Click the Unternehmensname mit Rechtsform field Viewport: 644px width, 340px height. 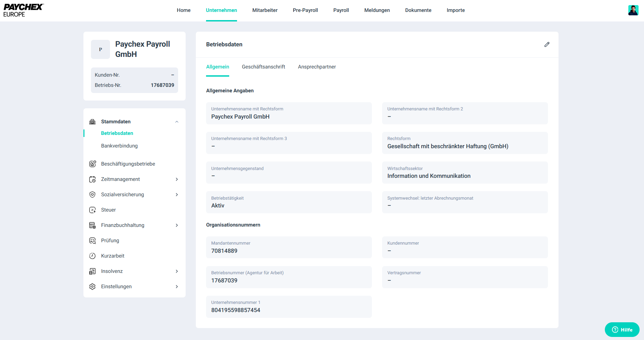[x=288, y=113]
